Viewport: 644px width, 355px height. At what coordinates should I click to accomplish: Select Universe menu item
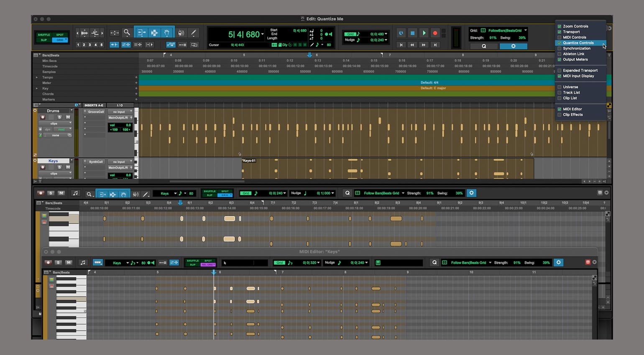pyautogui.click(x=580, y=87)
